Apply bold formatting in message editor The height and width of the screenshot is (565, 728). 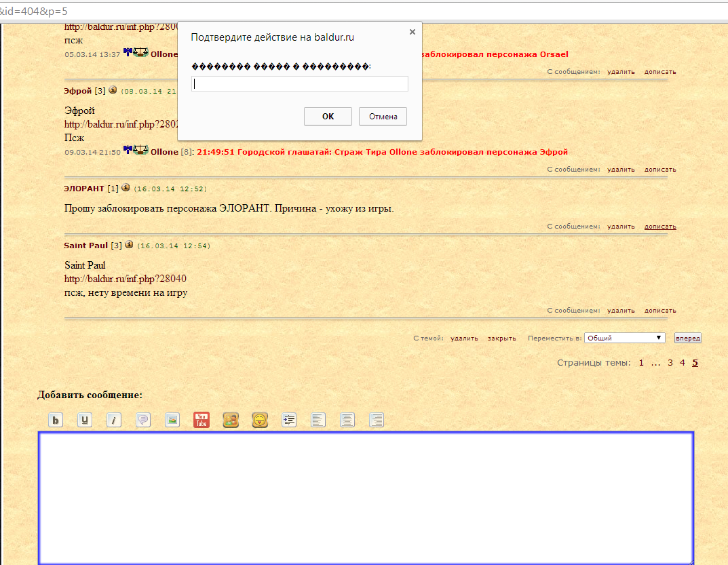click(x=56, y=420)
